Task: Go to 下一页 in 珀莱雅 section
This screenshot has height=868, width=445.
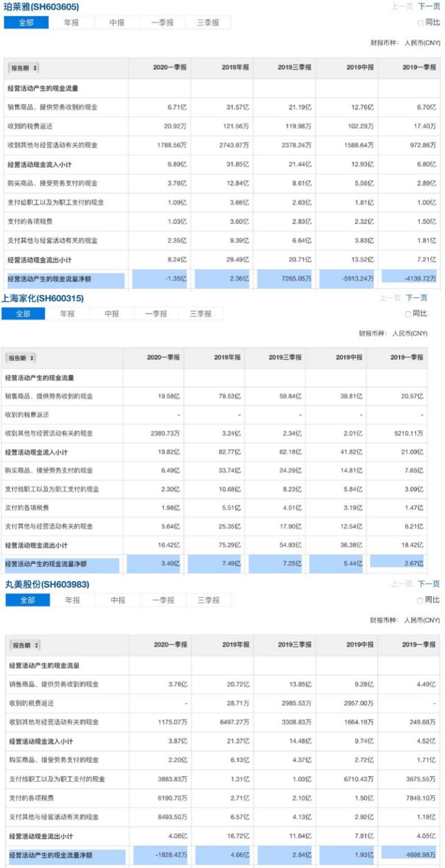Action: tap(429, 6)
